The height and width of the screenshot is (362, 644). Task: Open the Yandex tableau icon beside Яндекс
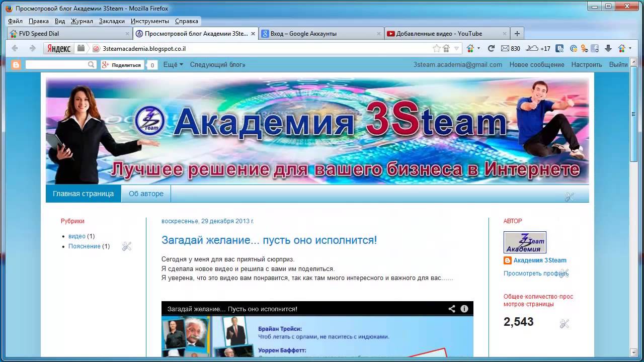pyautogui.click(x=81, y=48)
